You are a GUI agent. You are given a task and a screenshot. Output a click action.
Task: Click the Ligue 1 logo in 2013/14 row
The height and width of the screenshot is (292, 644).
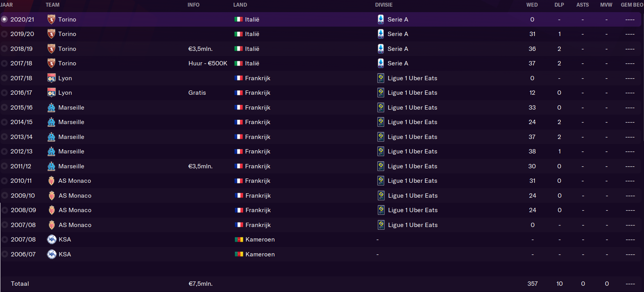pos(381,137)
